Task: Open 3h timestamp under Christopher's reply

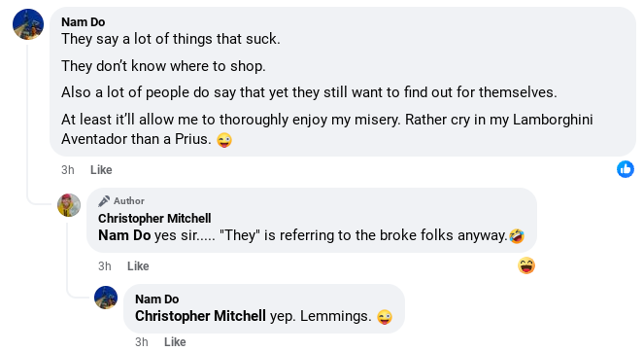Action: [x=105, y=266]
